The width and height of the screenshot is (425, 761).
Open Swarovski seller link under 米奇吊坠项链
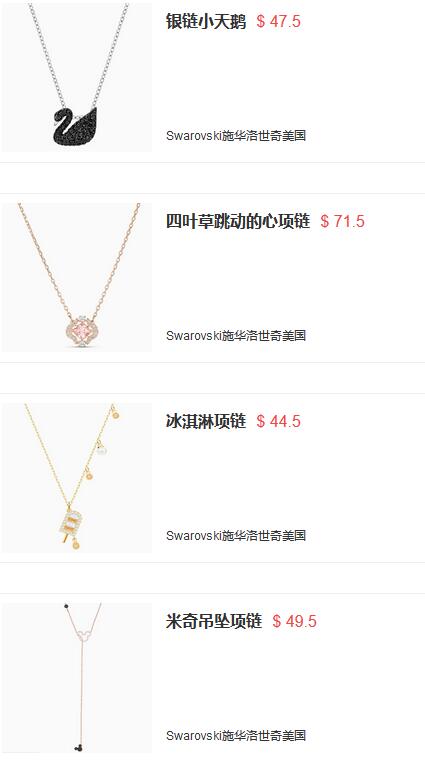tap(236, 735)
